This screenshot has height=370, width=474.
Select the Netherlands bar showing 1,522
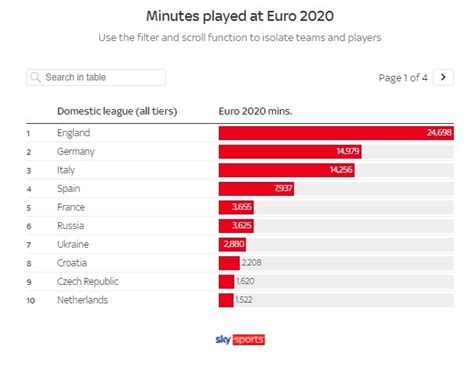click(226, 300)
